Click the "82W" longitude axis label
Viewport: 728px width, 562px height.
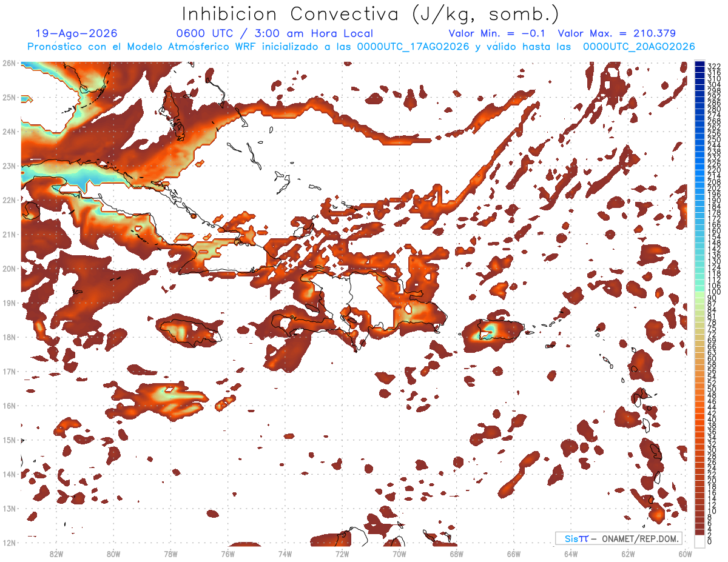point(56,554)
